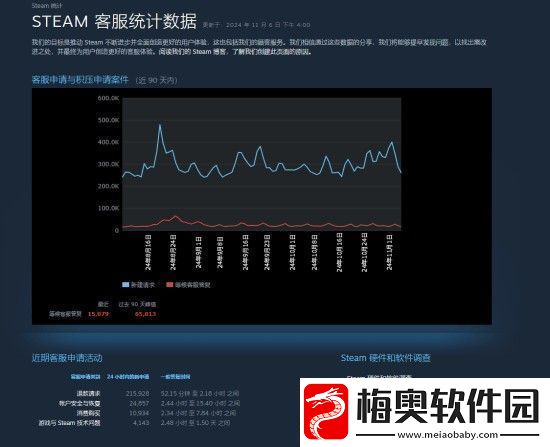
Task: Open the 'Steam 统计' breadcrumb link
Action: tap(46, 6)
